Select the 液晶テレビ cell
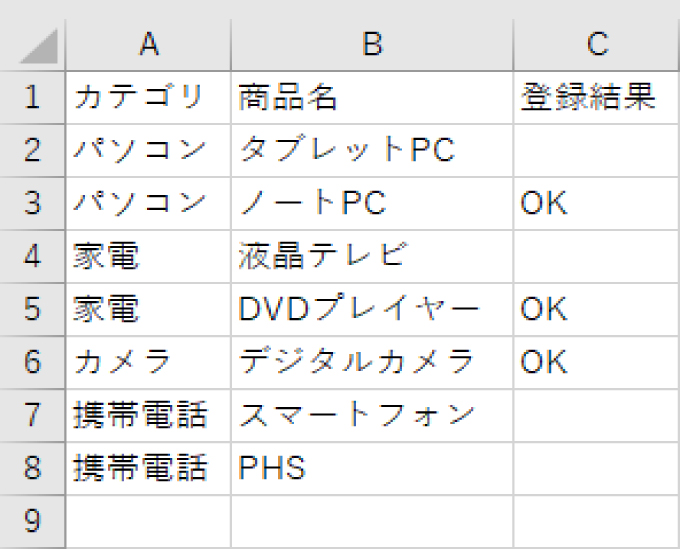680x549 pixels. [372, 256]
